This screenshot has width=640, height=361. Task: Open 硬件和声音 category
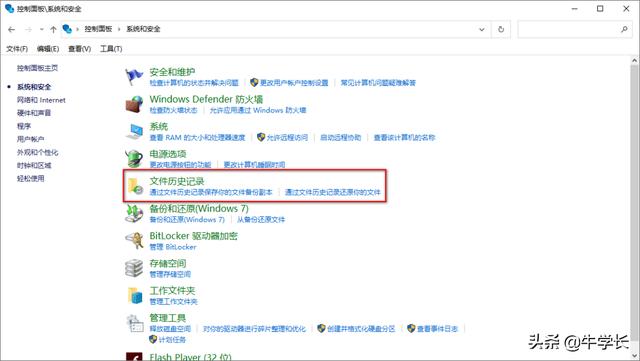(x=34, y=113)
